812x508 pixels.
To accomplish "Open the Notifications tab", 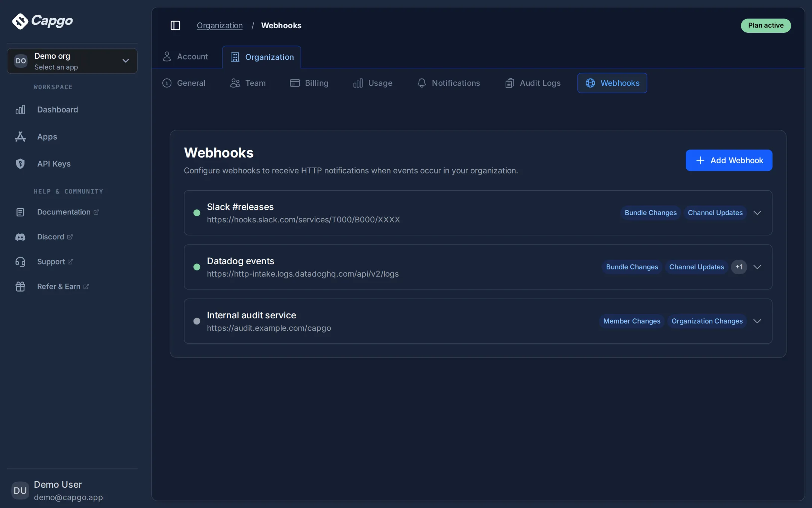I will point(448,83).
